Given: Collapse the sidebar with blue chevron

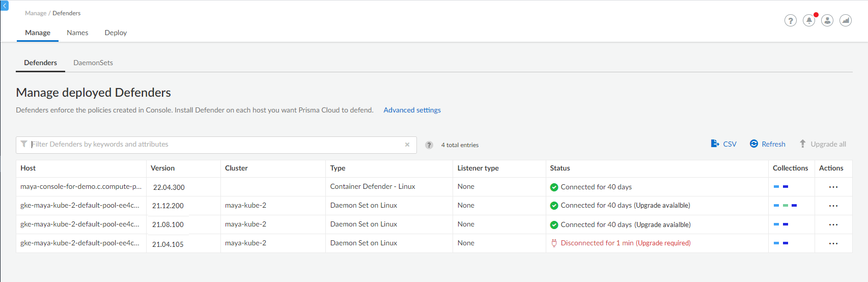Looking at the screenshot, I should tap(4, 6).
